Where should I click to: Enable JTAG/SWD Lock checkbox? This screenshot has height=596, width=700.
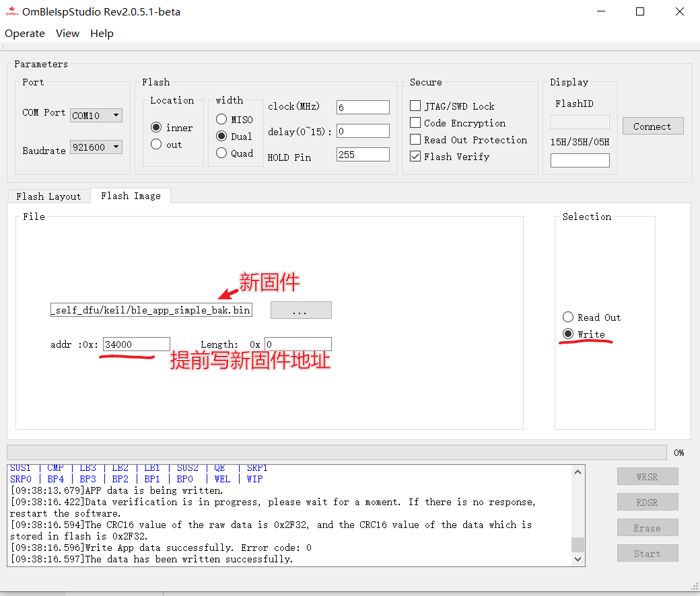[415, 106]
